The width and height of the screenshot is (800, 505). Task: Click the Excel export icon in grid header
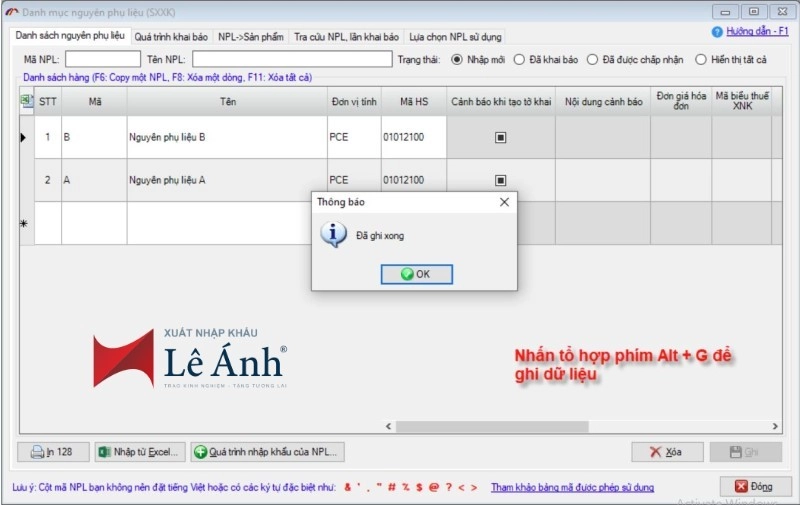(x=26, y=100)
